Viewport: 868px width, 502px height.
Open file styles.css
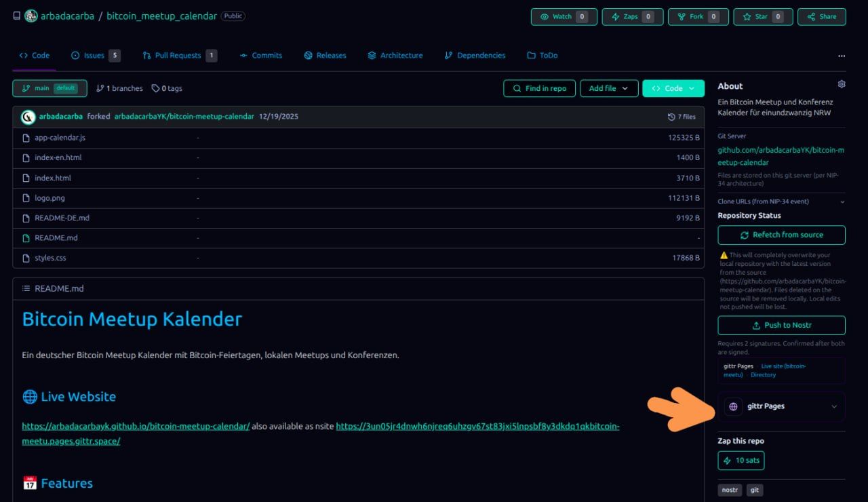(50, 258)
